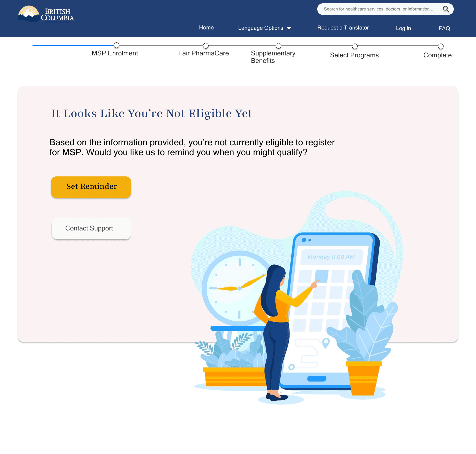This screenshot has width=476, height=454.
Task: Select the Supplementary Benefits step circle
Action: coord(278,46)
